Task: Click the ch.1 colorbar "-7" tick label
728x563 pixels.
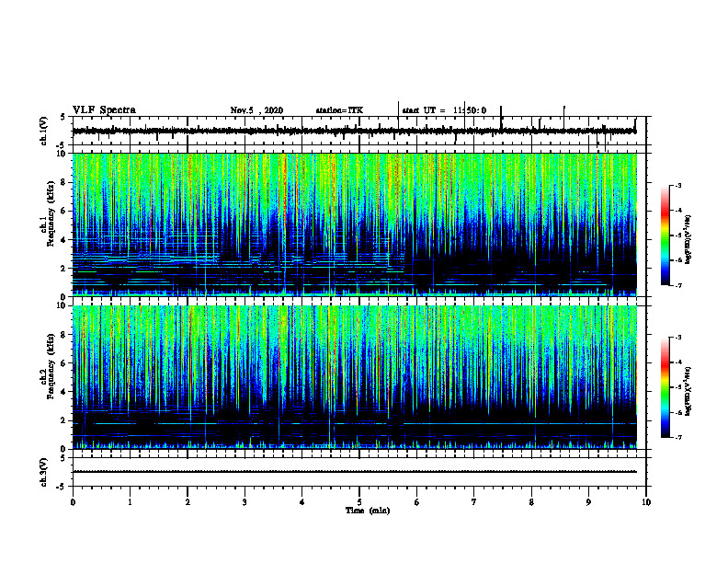Action: (x=677, y=285)
